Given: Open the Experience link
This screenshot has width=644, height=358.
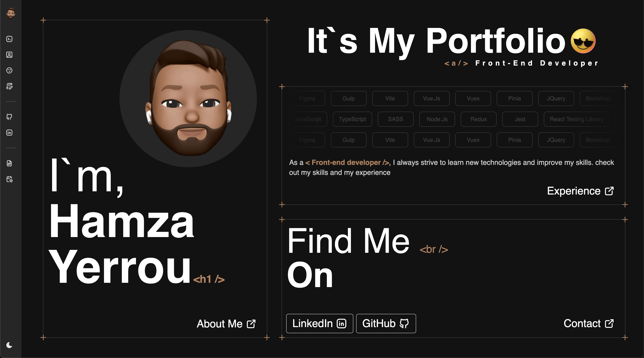Looking at the screenshot, I should (x=580, y=191).
